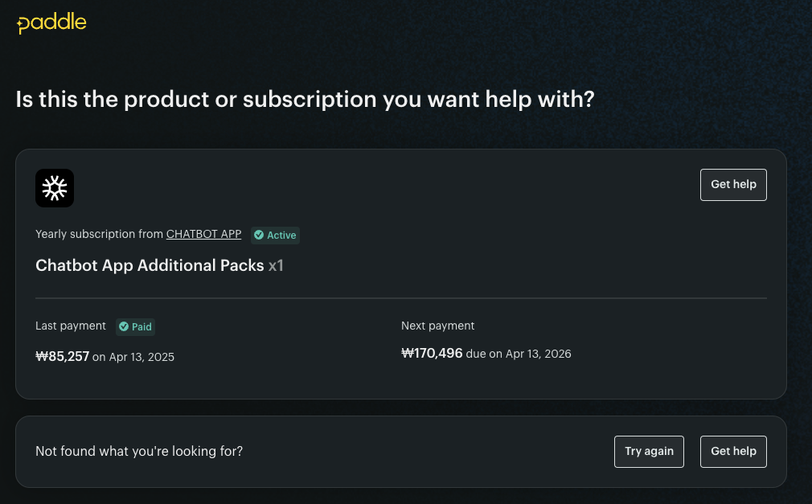The width and height of the screenshot is (812, 504).
Task: Click the Chatbot App sunburst icon
Action: pos(55,188)
